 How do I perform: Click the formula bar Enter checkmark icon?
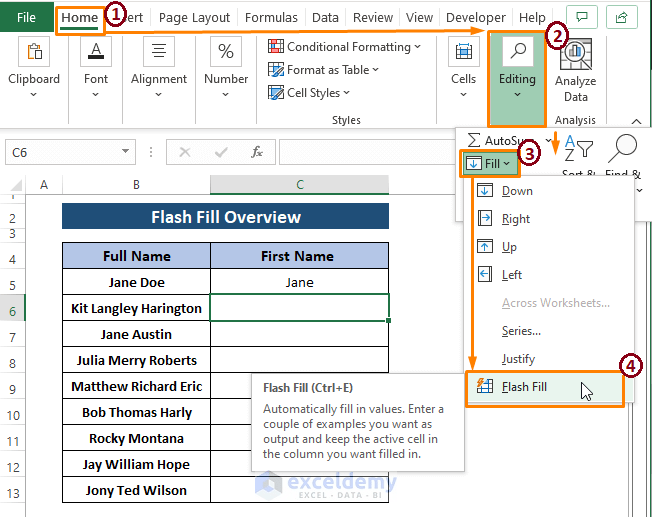pos(221,152)
